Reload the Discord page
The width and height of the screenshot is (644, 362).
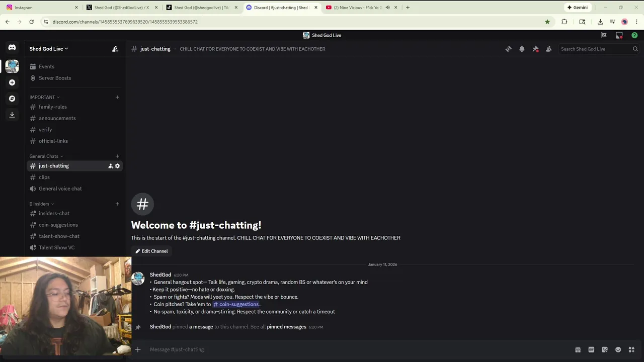point(31,22)
